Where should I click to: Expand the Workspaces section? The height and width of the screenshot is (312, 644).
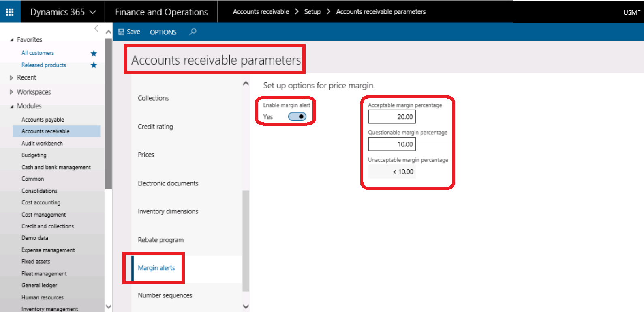[x=11, y=92]
